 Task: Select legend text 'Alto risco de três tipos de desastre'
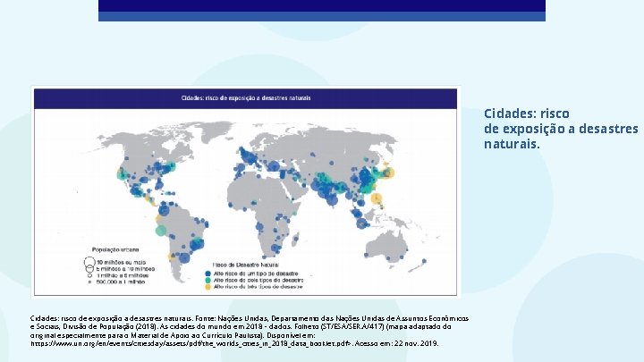pos(258,287)
